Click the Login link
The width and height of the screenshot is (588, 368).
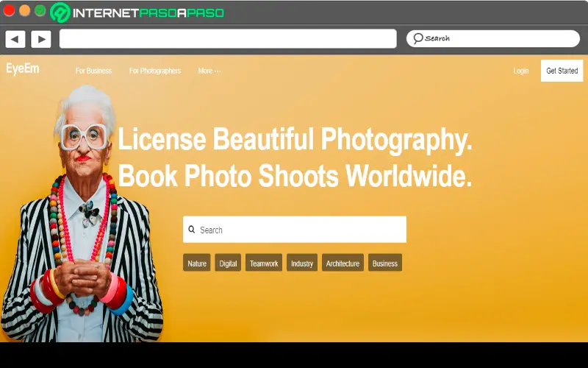[521, 71]
